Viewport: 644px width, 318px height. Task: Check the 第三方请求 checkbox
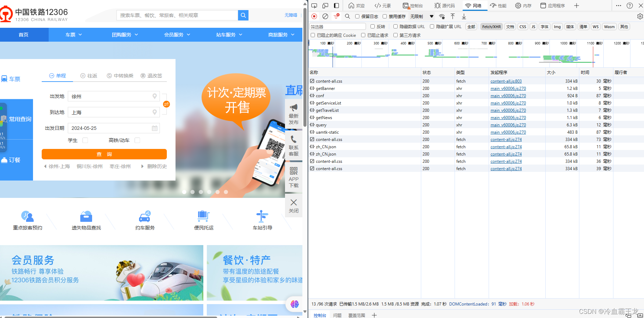pos(396,35)
